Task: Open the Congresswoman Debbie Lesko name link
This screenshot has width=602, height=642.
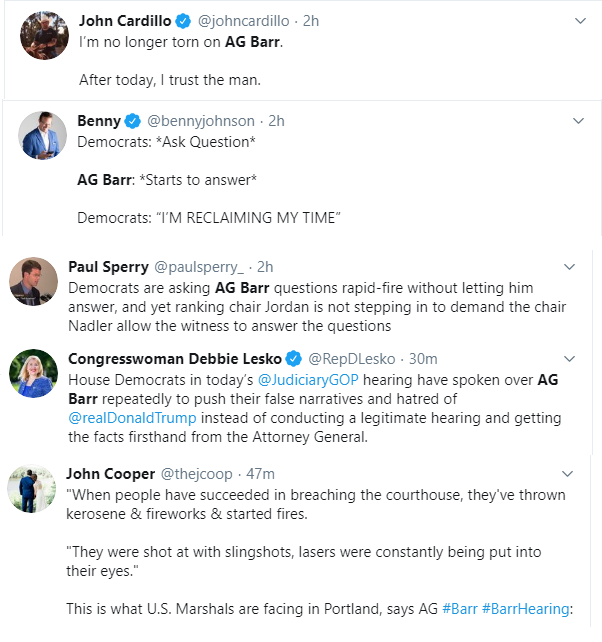Action: pyautogui.click(x=174, y=359)
